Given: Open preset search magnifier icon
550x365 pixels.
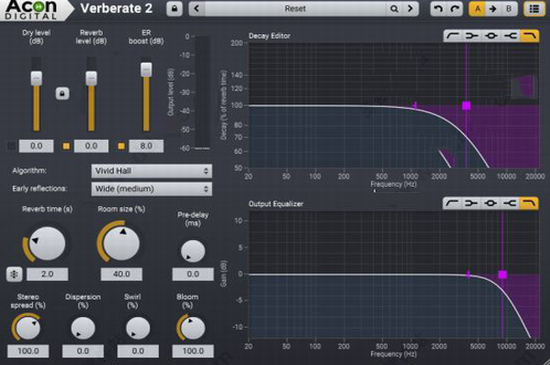Looking at the screenshot, I should click(394, 9).
